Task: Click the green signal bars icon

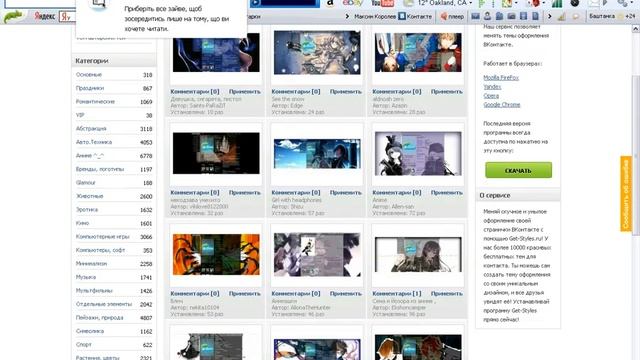Action: click(557, 3)
